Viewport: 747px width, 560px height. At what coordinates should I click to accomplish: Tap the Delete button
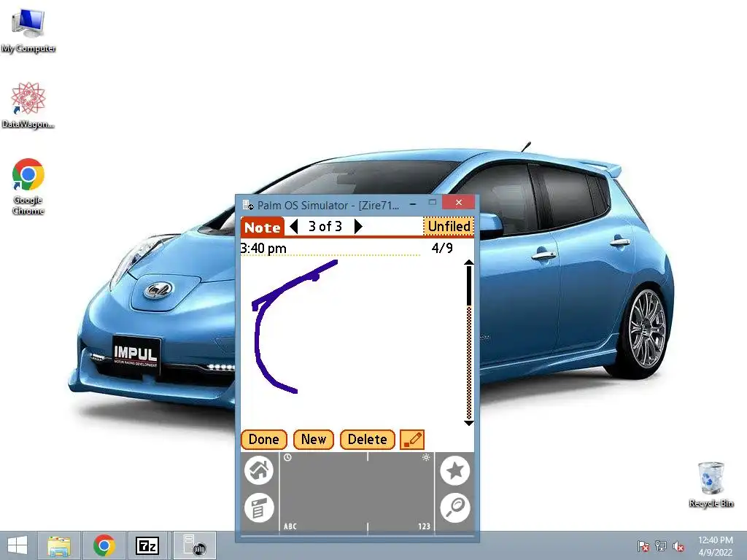tap(368, 439)
